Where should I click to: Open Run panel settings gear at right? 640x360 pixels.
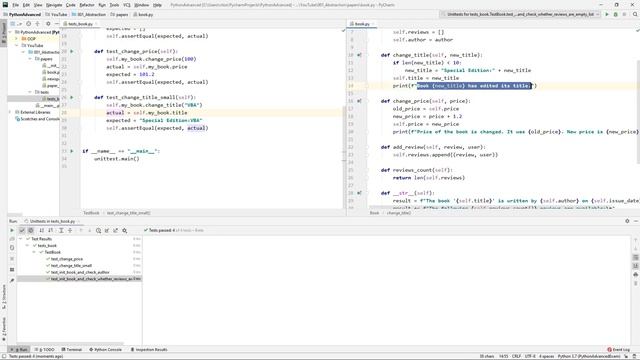pyautogui.click(x=627, y=221)
